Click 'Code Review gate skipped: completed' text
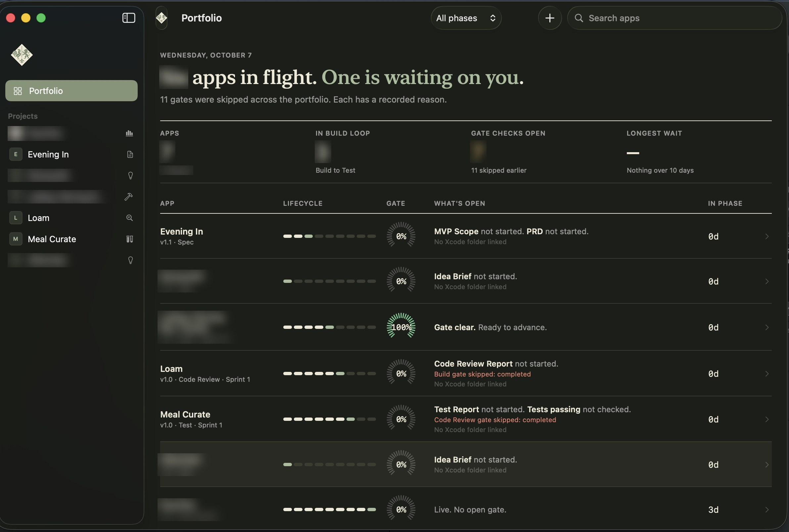Image resolution: width=789 pixels, height=532 pixels. (495, 420)
